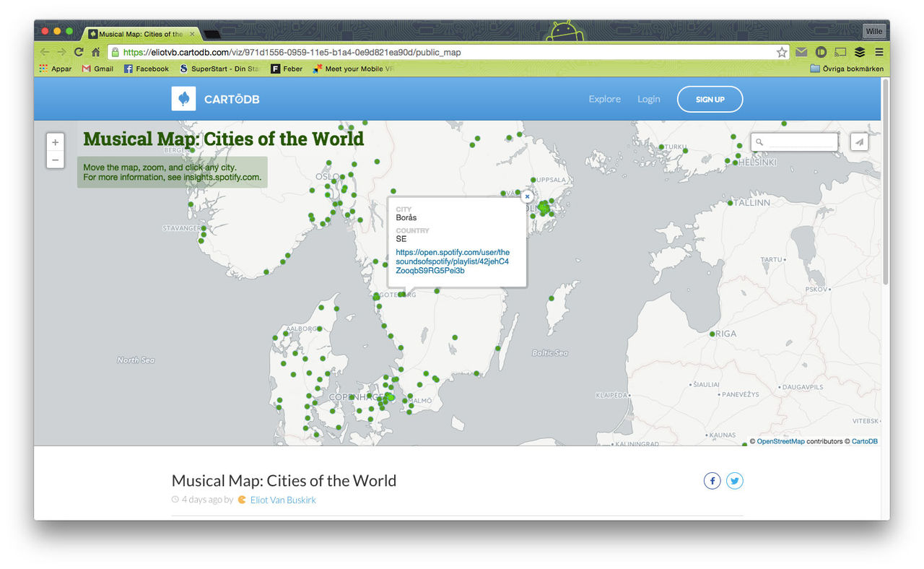Click the CartoDB logo icon

[x=183, y=99]
